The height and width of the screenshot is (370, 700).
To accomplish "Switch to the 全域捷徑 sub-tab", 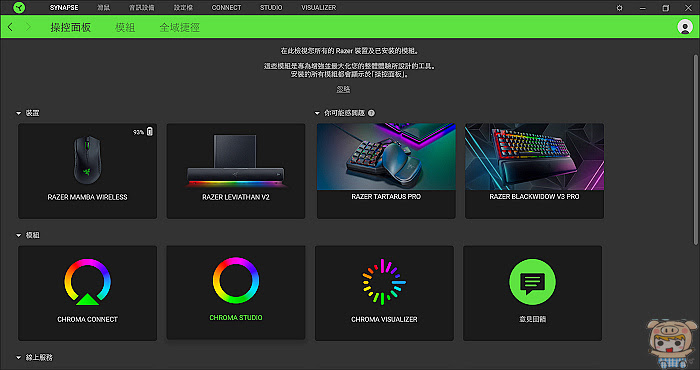I will (179, 27).
